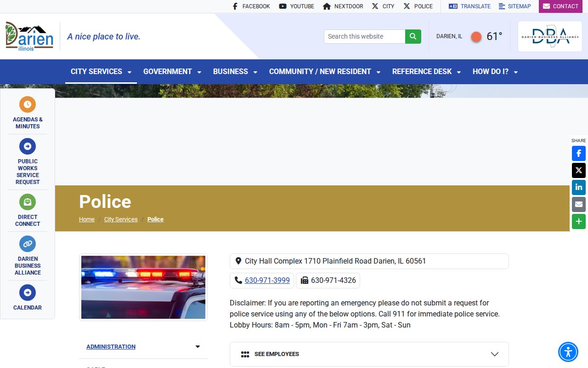588x368 pixels.
Task: Click the green search magnifier button
Action: [413, 36]
